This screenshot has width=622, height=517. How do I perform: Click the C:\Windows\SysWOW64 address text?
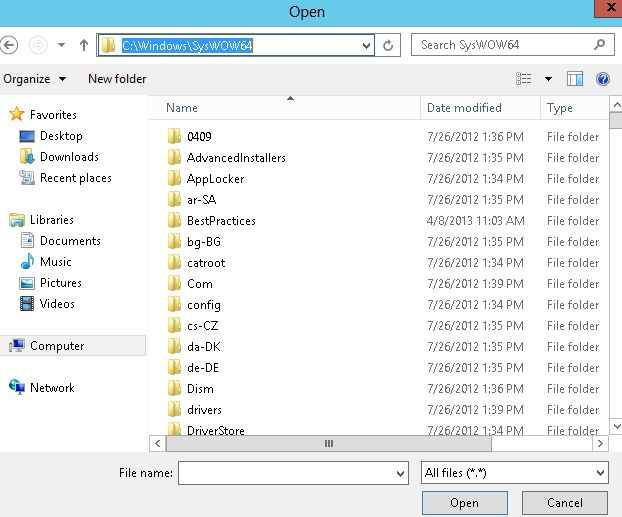click(187, 46)
